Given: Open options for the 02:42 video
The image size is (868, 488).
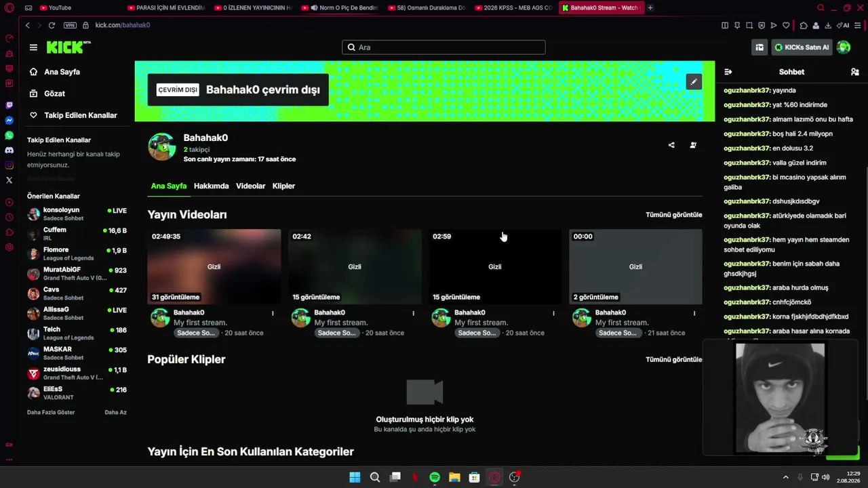Looking at the screenshot, I should click(413, 313).
